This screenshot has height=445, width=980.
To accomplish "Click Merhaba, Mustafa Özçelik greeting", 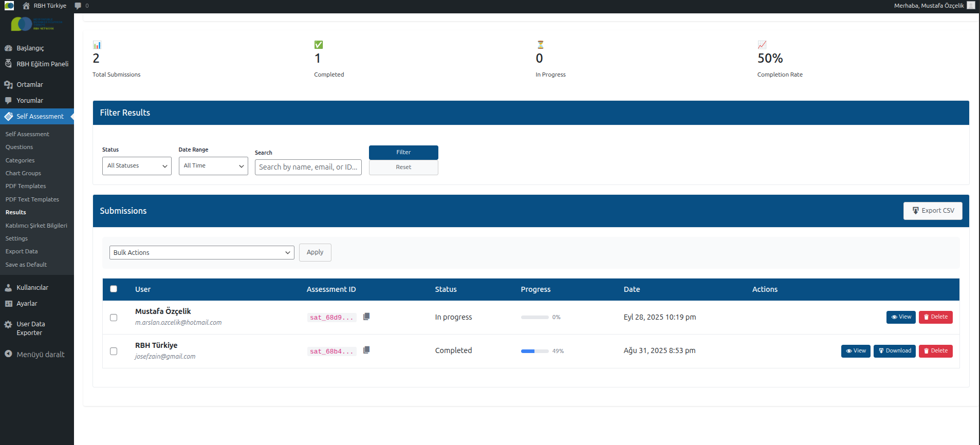I will 929,6.
